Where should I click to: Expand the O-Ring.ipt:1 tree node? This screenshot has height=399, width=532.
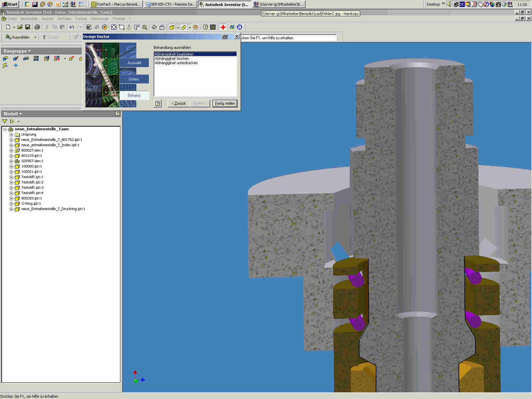coord(11,204)
